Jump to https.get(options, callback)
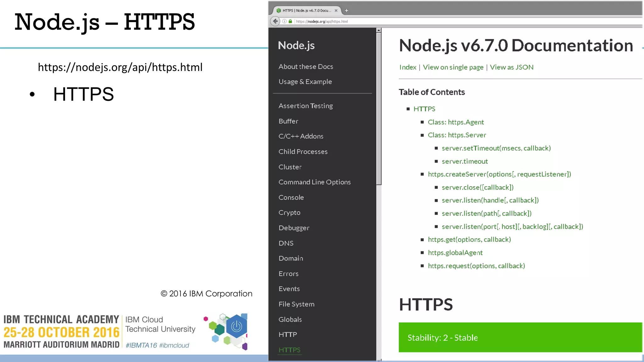Viewport: 644px width, 362px height. [469, 240]
